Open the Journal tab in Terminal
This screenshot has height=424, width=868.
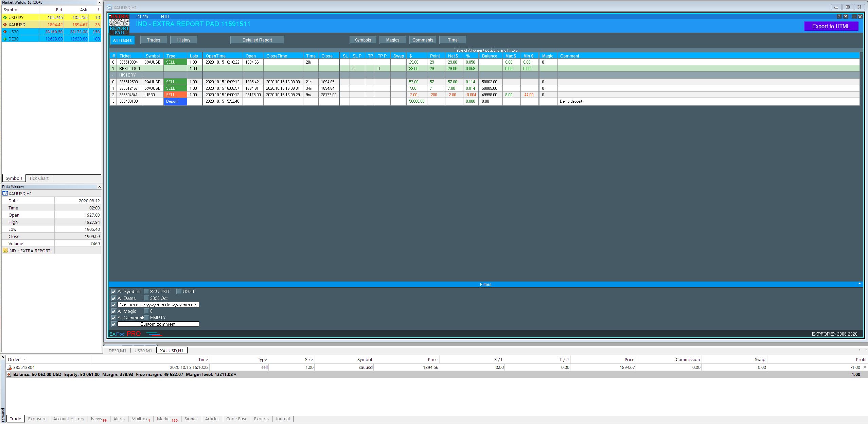pos(282,419)
